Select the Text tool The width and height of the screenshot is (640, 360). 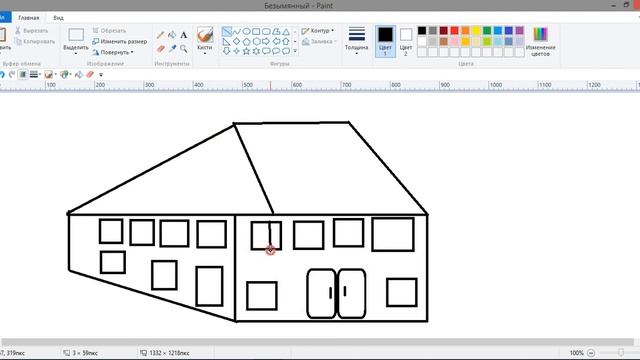click(x=184, y=35)
